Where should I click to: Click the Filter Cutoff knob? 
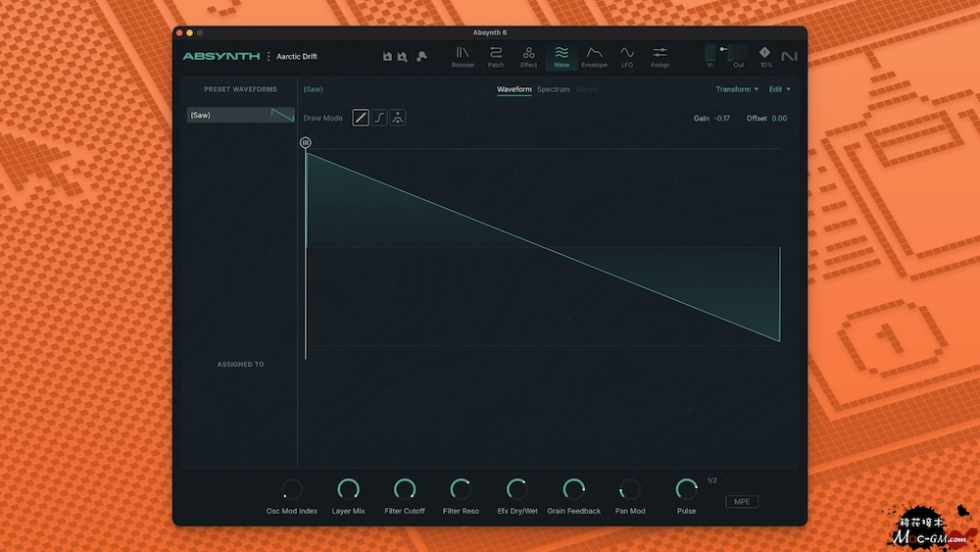405,489
